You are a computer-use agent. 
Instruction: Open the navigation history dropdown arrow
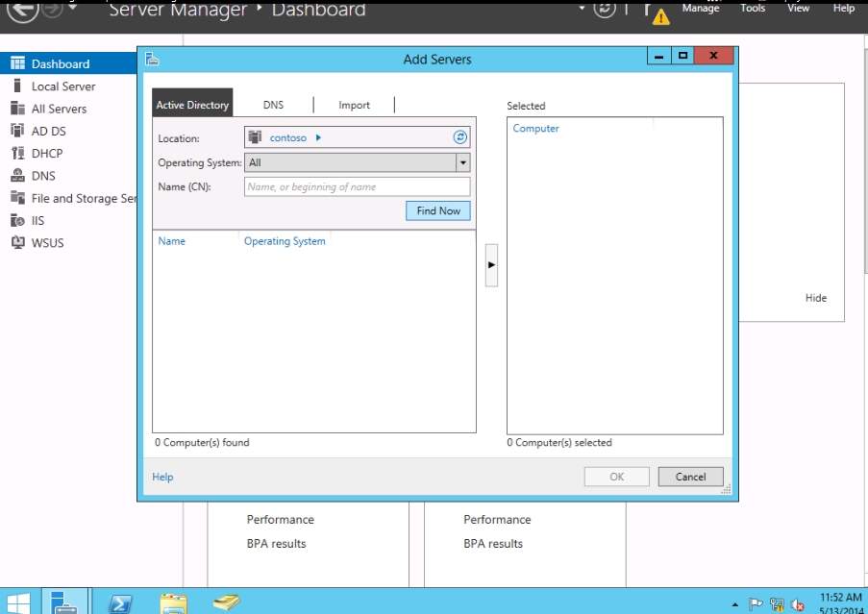tap(72, 8)
